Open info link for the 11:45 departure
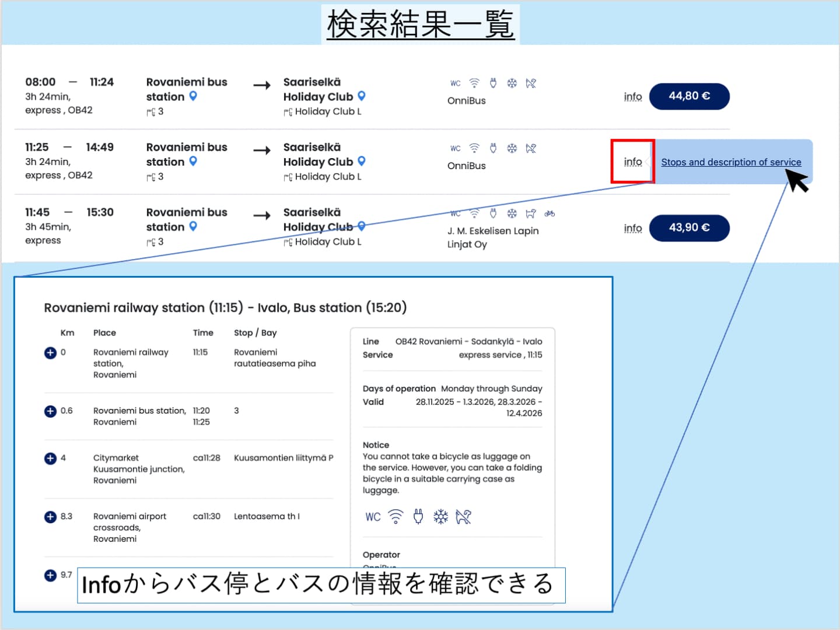This screenshot has height=630, width=840. click(632, 228)
